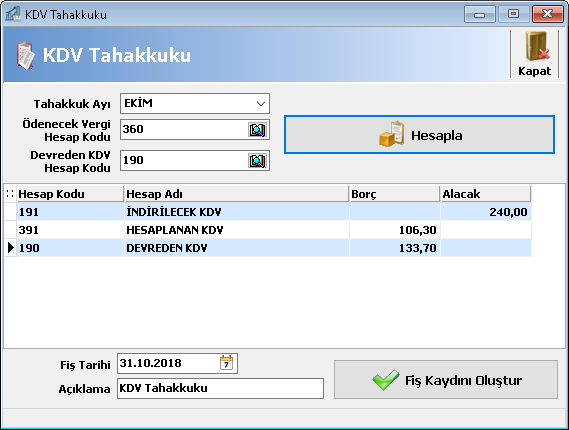The image size is (569, 430).
Task: Click the Borç column header
Action: coord(394,194)
